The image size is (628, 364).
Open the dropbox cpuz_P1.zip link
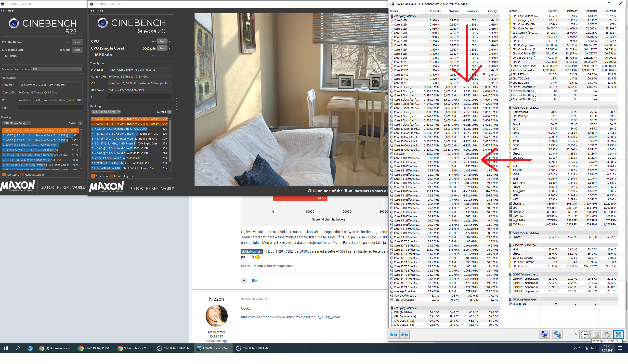pos(290,317)
